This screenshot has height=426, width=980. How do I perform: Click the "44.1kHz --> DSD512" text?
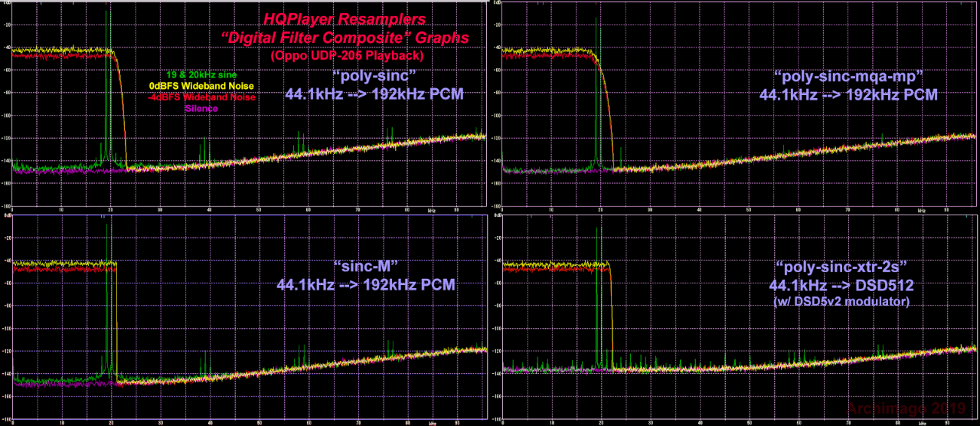point(841,286)
